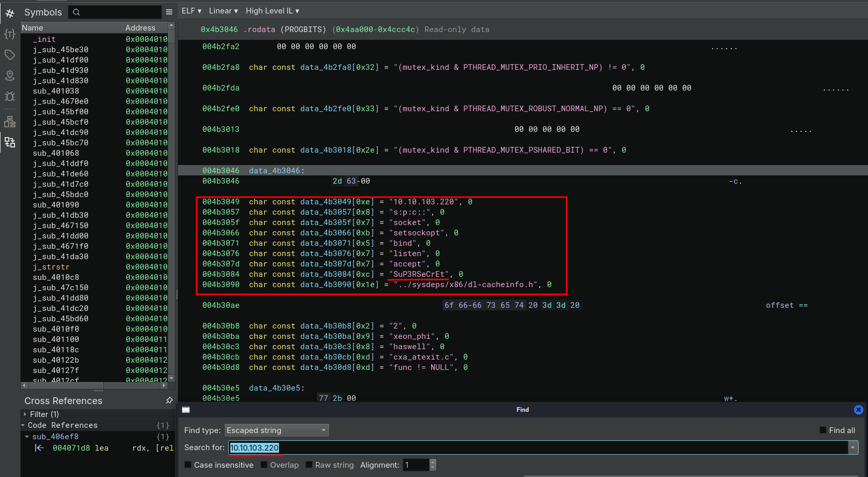Open the Component Tree sidebar icon

(x=10, y=122)
